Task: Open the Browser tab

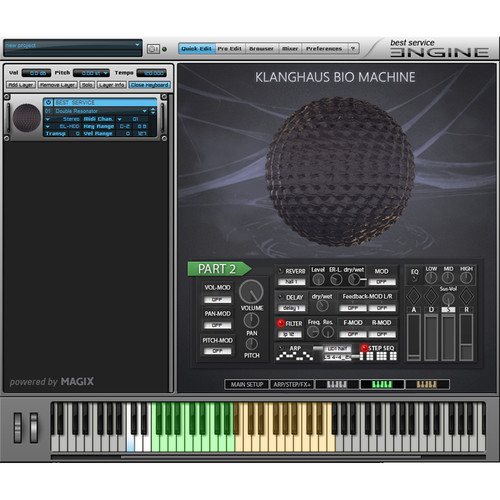Action: click(262, 49)
